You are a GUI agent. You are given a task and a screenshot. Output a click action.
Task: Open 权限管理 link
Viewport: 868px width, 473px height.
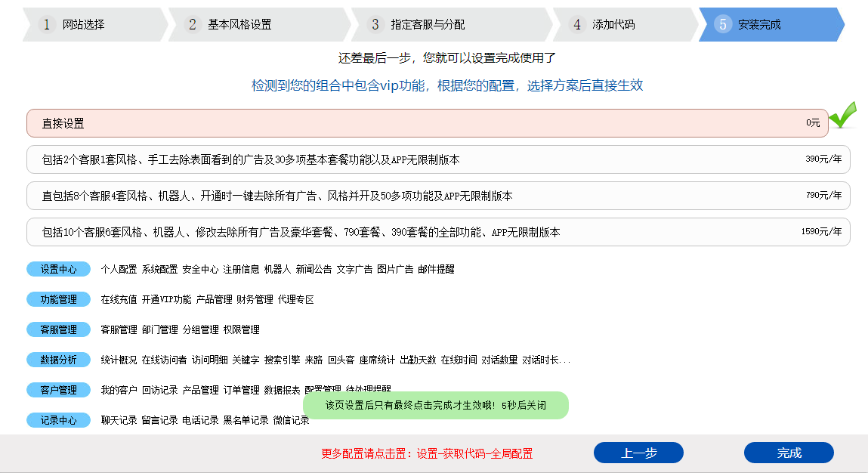241,329
